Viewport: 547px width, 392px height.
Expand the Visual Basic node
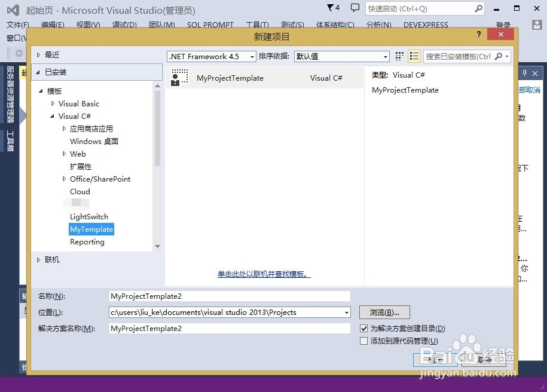coord(53,103)
